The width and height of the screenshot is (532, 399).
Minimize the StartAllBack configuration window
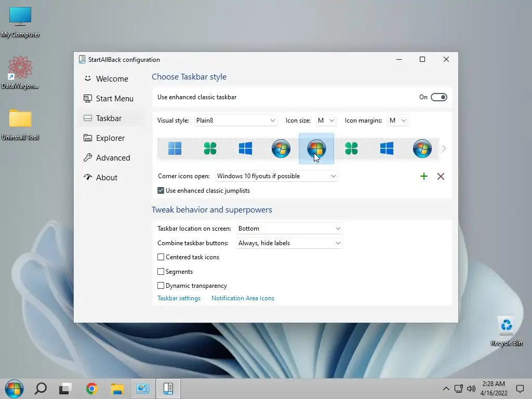coord(399,59)
